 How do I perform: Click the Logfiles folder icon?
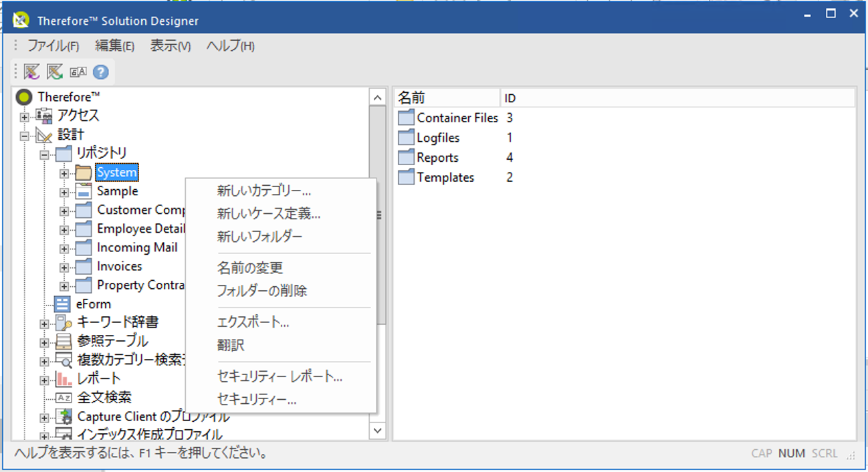(406, 138)
